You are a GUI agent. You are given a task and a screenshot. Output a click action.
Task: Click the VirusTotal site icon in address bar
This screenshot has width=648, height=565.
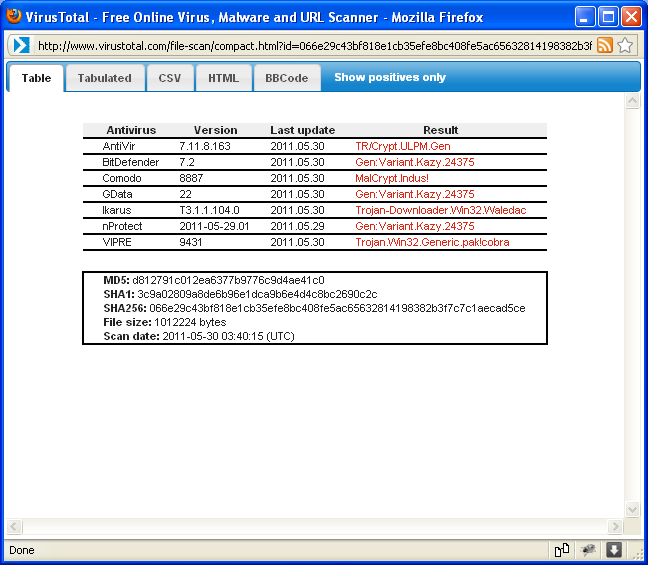[x=21, y=45]
